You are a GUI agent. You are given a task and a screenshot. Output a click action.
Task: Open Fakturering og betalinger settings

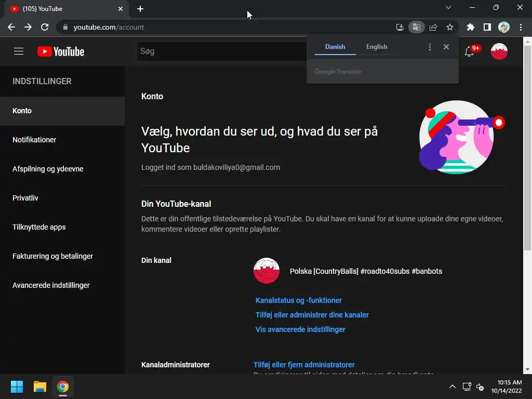[62, 257]
